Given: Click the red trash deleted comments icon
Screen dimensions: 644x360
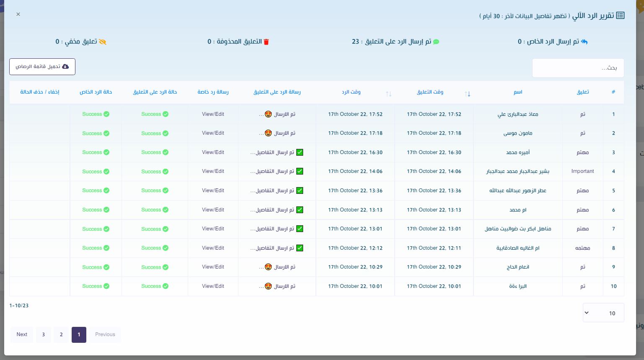Looking at the screenshot, I should click(266, 42).
